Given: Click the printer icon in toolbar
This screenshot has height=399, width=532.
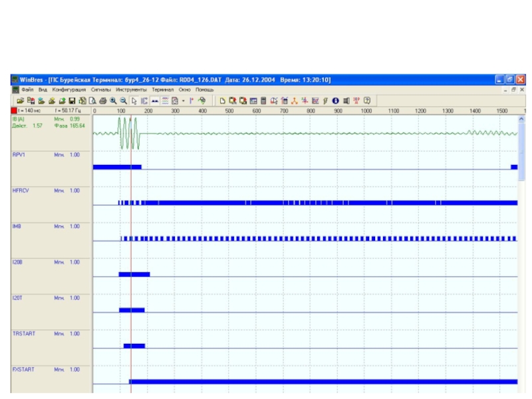Looking at the screenshot, I should (103, 100).
